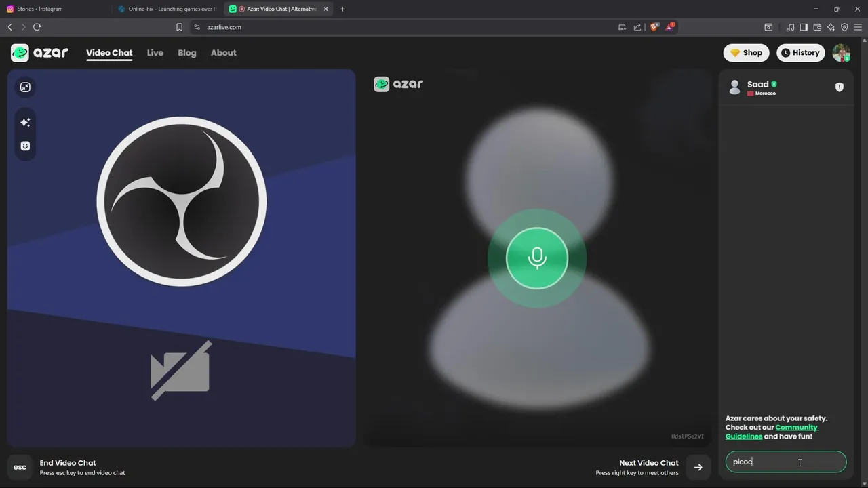868x488 pixels.
Task: Open the Leo AI sparkle icon
Action: (x=831, y=27)
